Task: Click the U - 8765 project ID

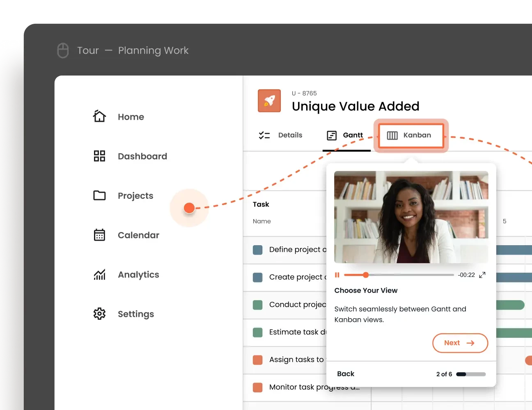Action: [304, 93]
